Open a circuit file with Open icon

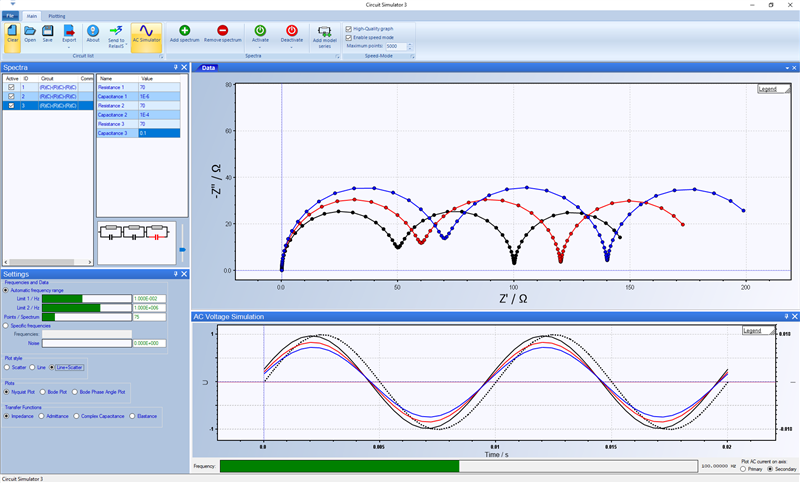coord(30,31)
